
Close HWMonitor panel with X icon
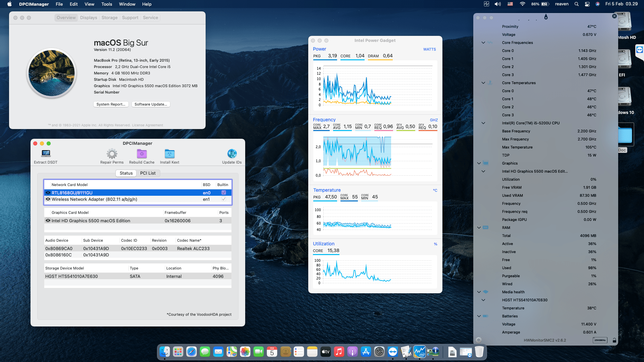click(614, 16)
